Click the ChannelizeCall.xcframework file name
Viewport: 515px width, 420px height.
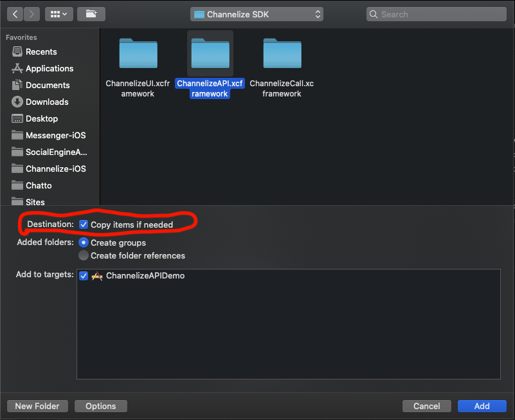282,88
